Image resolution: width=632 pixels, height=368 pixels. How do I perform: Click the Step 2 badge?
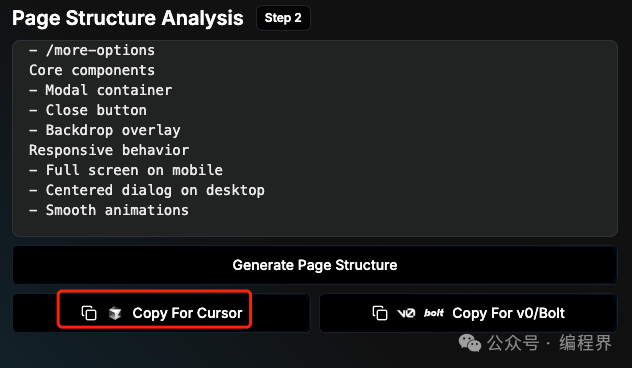pyautogui.click(x=283, y=18)
